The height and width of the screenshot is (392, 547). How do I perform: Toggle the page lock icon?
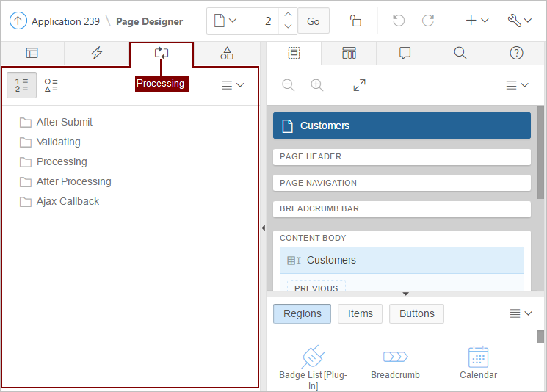coord(355,21)
